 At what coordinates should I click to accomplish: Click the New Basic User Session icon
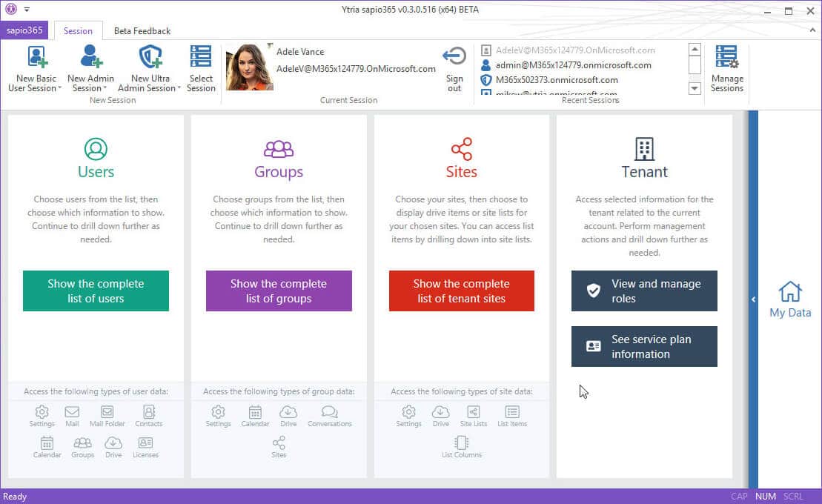(x=37, y=56)
